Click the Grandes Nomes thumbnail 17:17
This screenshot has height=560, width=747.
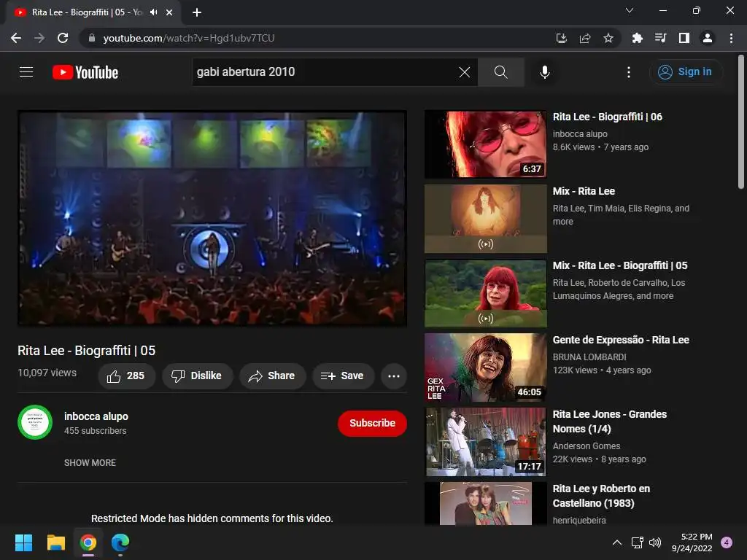tap(485, 441)
